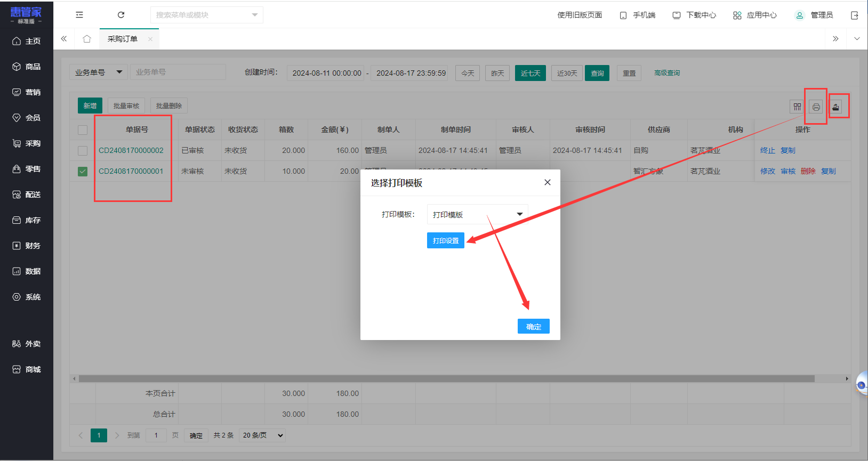
Task: Open the 外卖 takeout sidebar menu
Action: [27, 344]
